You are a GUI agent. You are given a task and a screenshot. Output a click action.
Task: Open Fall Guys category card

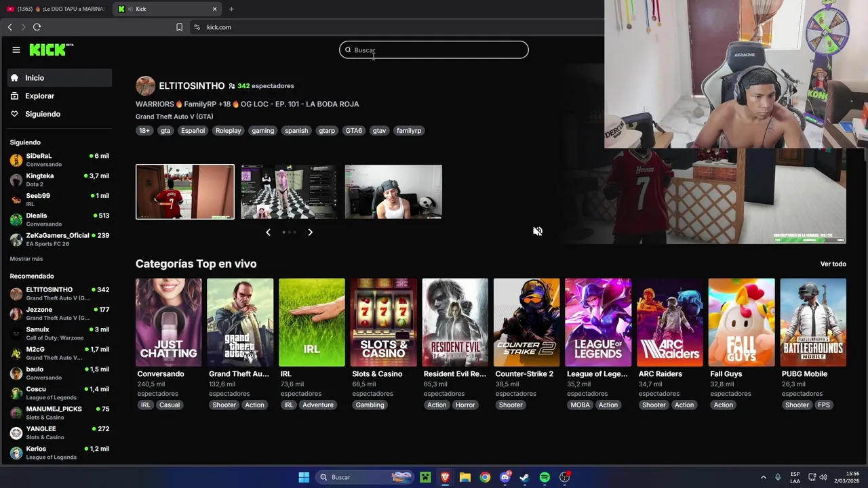pyautogui.click(x=741, y=323)
